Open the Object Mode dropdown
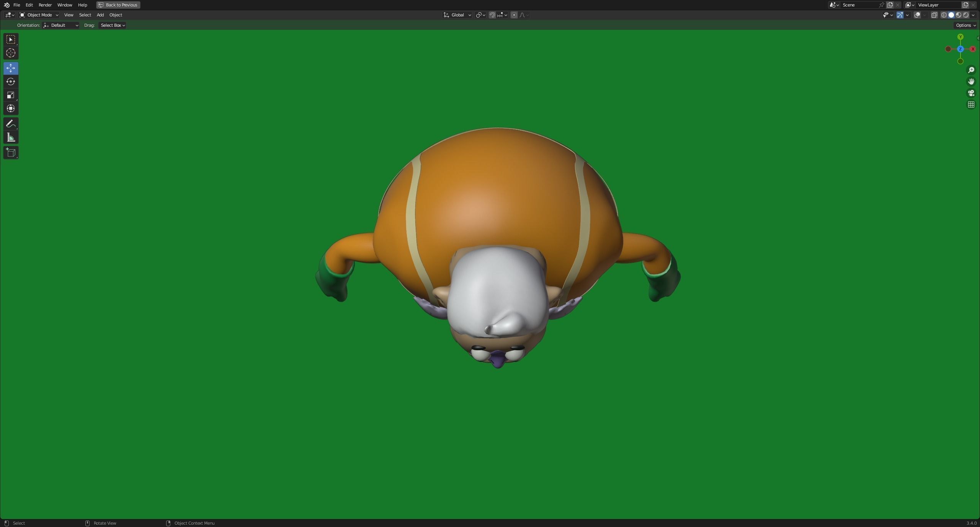980x527 pixels. coord(39,15)
